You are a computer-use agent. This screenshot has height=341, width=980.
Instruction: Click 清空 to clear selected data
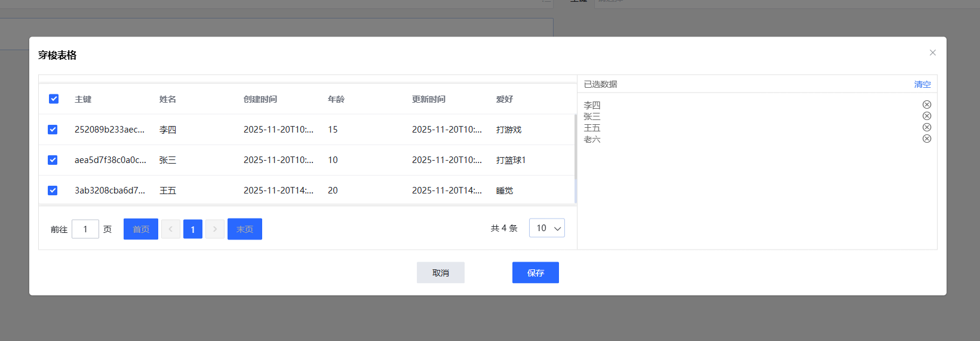(922, 84)
